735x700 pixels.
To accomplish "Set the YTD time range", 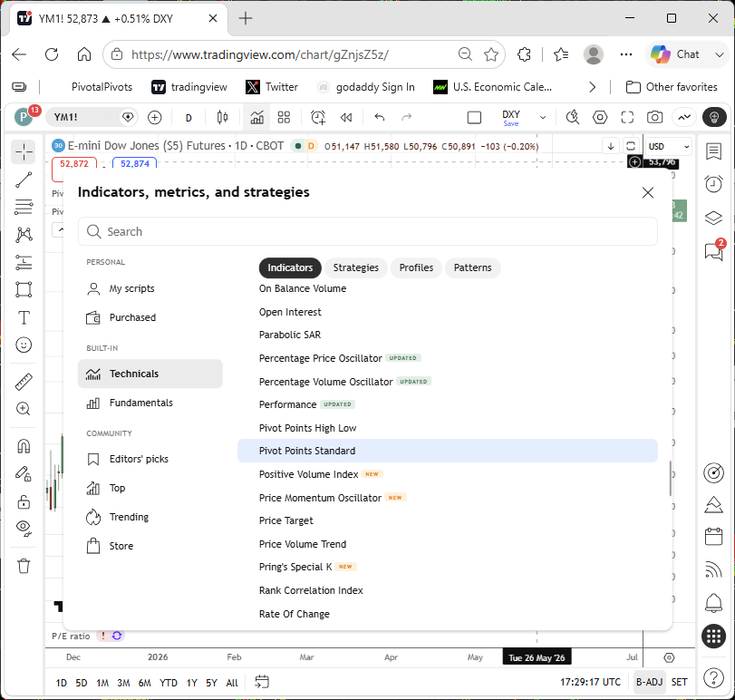I will (169, 683).
